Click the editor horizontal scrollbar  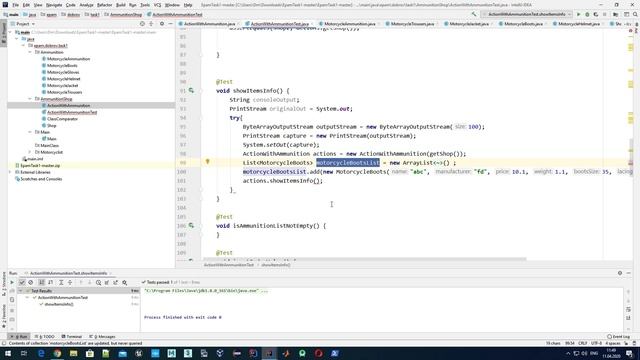[364, 259]
